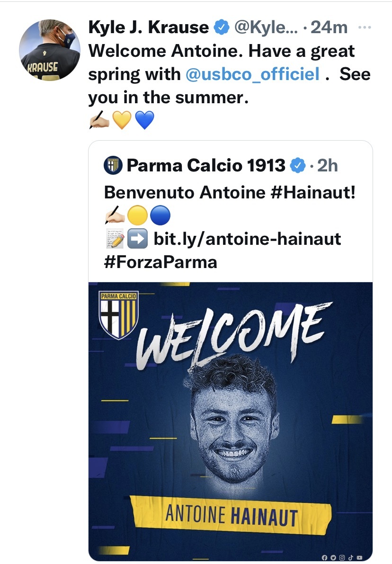
Task: Open the @usbco_officiel mention
Action: (x=252, y=74)
